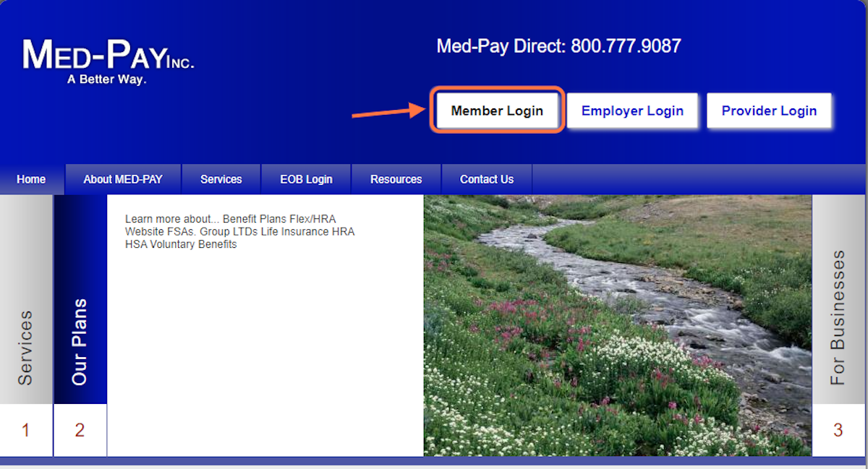868x469 pixels.
Task: Select slide number 2
Action: pyautogui.click(x=80, y=431)
